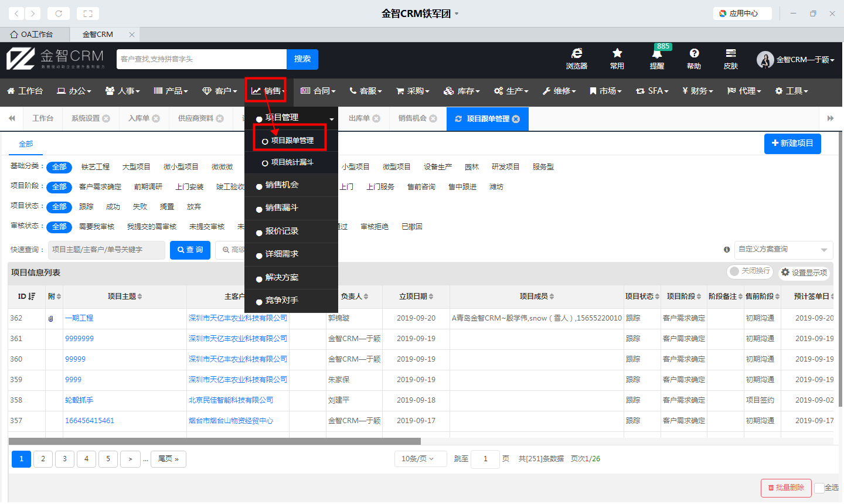The width and height of the screenshot is (844, 504).
Task: Switch to the OA工作台 tab
Action: (35, 35)
